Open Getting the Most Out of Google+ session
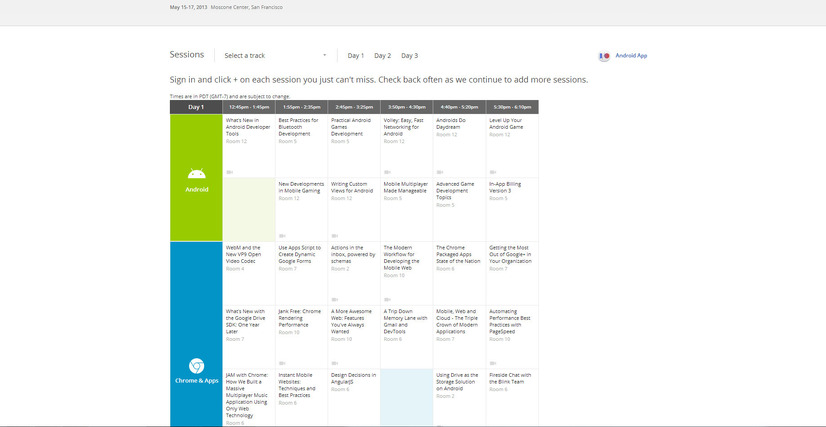 (510, 254)
